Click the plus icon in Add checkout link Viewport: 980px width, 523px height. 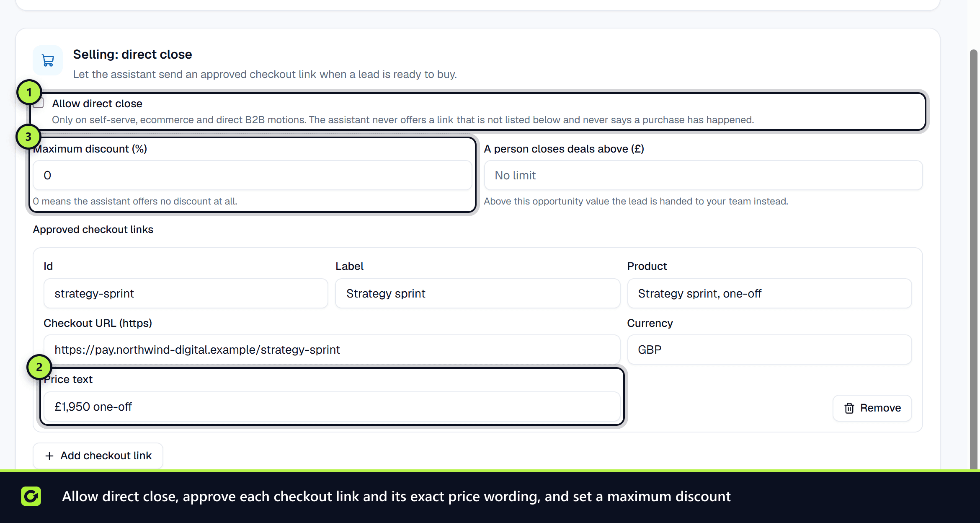point(49,456)
